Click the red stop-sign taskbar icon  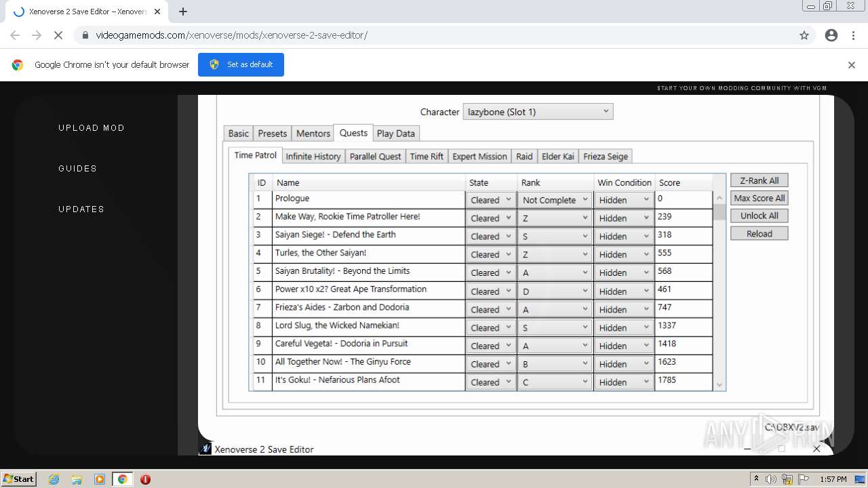tap(145, 479)
